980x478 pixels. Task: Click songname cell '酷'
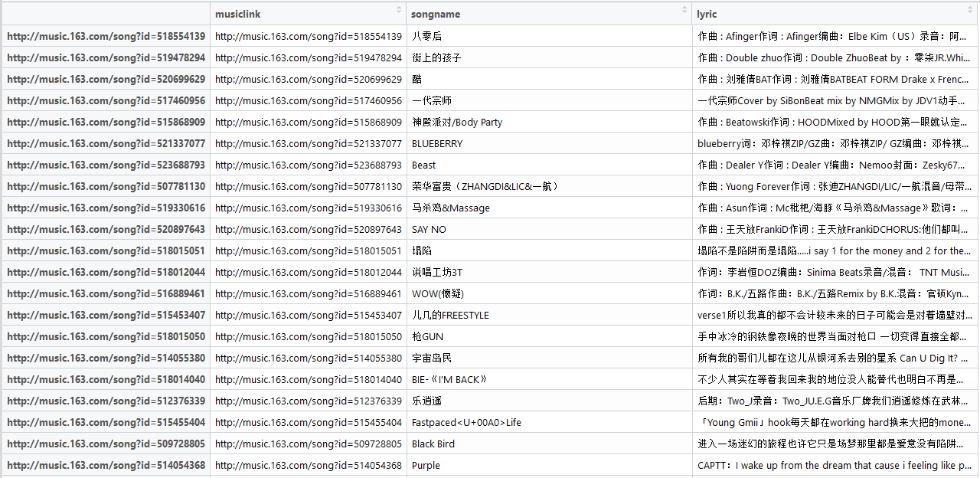[x=549, y=79]
